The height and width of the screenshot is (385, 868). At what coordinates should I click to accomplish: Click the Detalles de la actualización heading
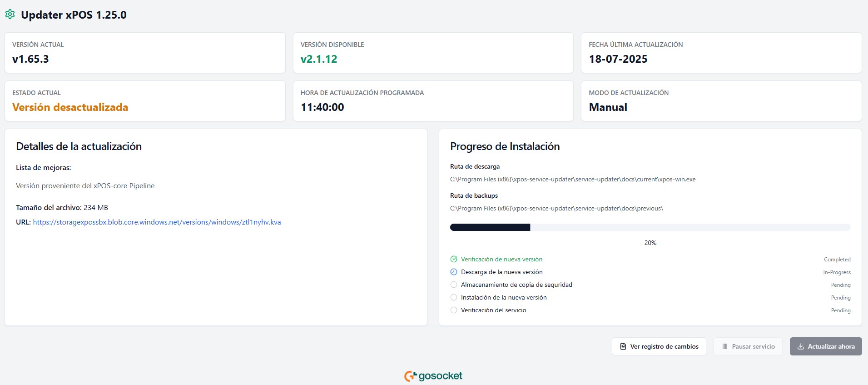pyautogui.click(x=79, y=146)
